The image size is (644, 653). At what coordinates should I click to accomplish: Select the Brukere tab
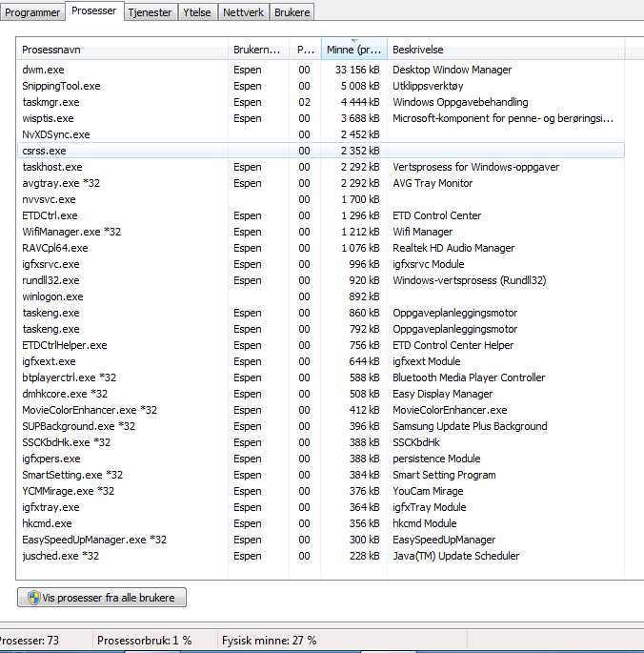[x=292, y=11]
